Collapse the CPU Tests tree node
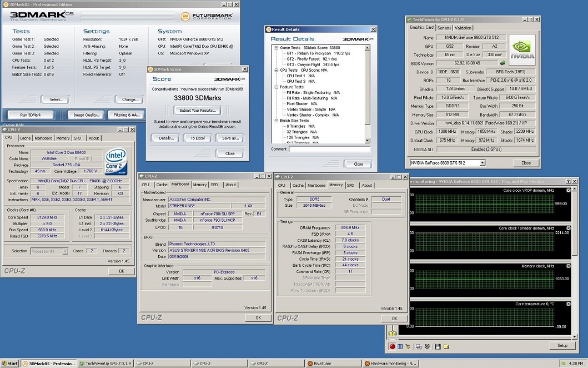 coord(276,70)
